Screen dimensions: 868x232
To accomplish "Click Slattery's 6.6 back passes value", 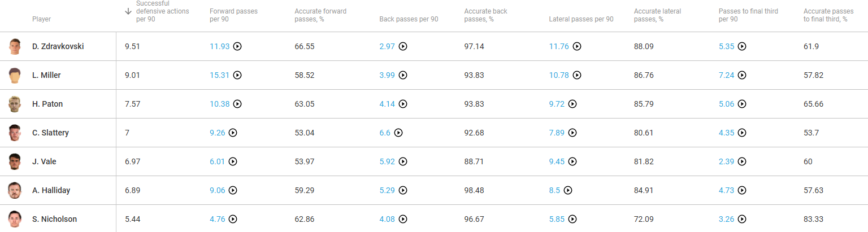I will point(385,133).
